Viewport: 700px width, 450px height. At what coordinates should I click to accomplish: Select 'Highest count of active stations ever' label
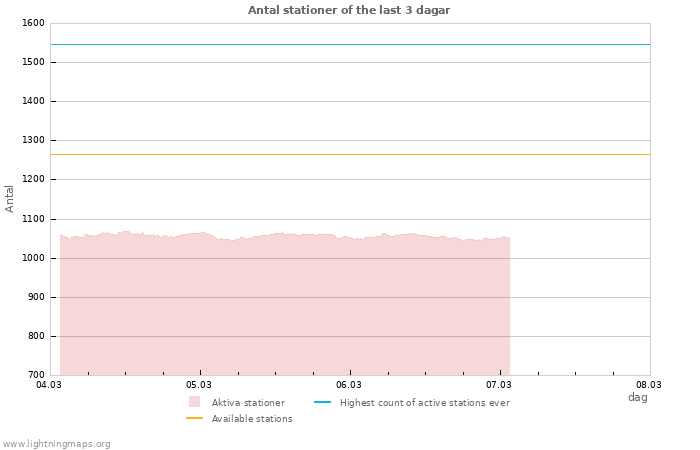coord(424,403)
